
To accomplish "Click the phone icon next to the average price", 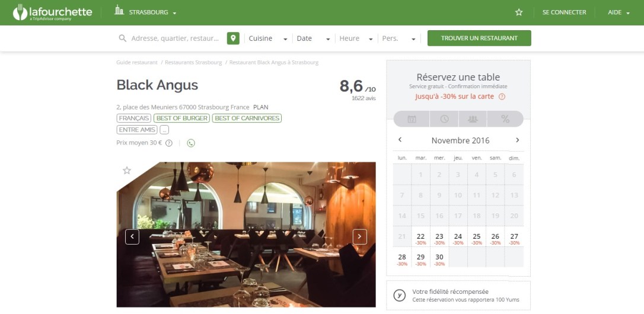I will tap(191, 143).
